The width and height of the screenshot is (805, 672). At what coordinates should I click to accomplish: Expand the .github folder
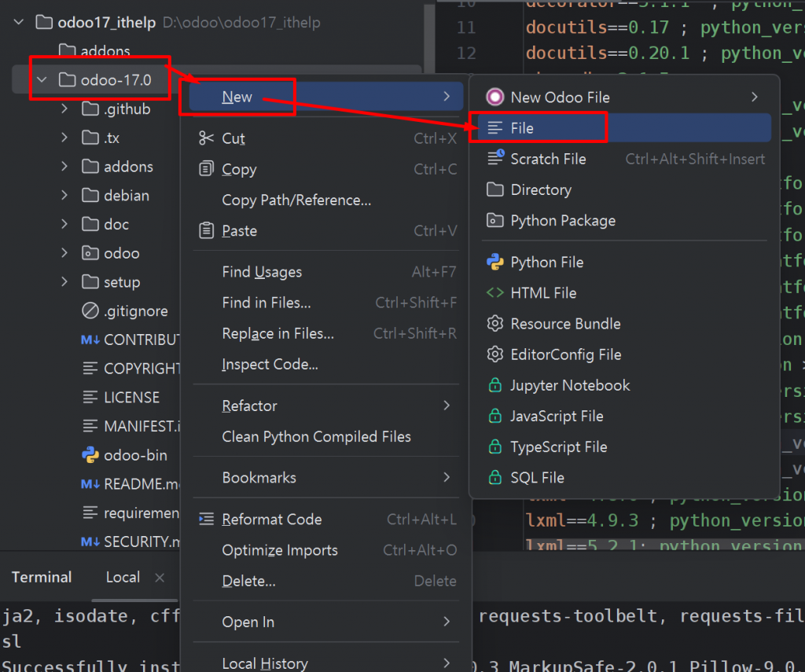(x=64, y=108)
